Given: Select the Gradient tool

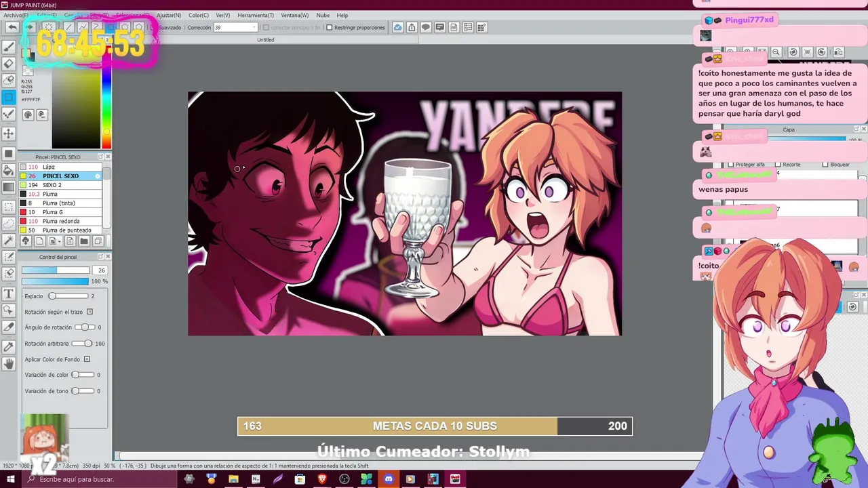Looking at the screenshot, I should (x=9, y=187).
